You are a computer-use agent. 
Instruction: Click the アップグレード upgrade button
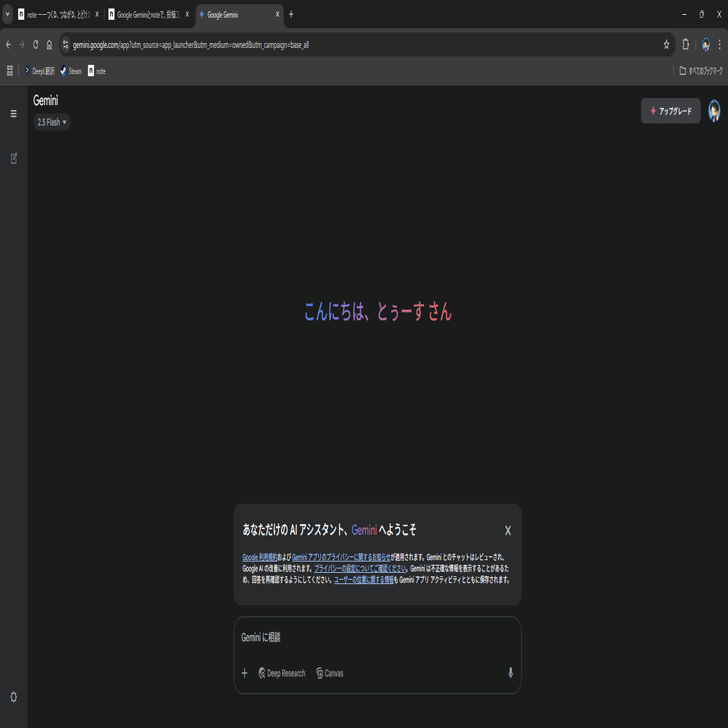670,111
